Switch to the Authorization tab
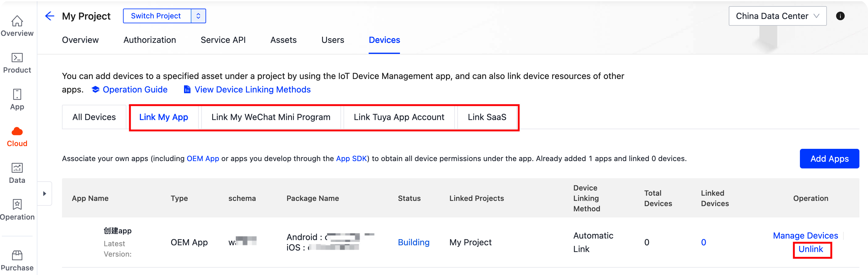 pyautogui.click(x=150, y=40)
